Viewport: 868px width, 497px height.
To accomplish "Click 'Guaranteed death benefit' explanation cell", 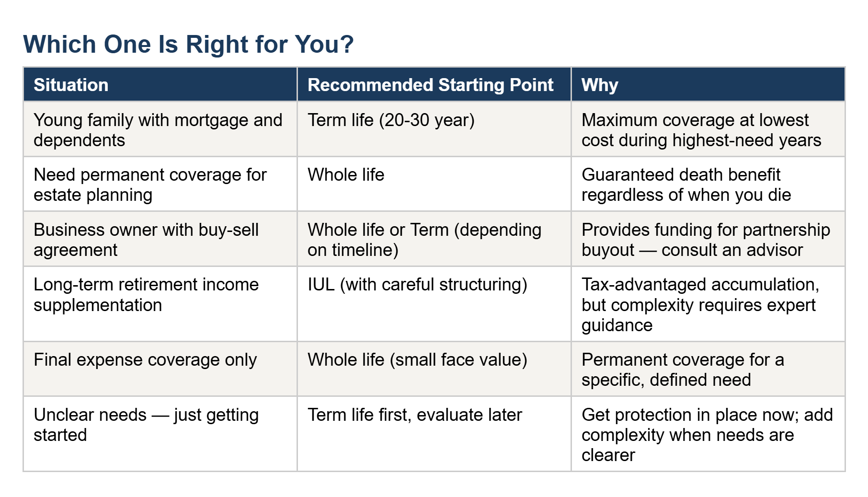I will pyautogui.click(x=708, y=185).
